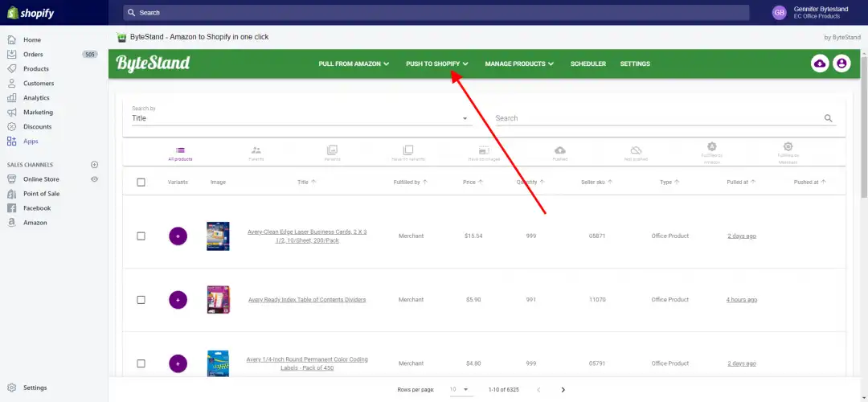Select Have no variants filter tab
The image size is (868, 402).
click(408, 154)
